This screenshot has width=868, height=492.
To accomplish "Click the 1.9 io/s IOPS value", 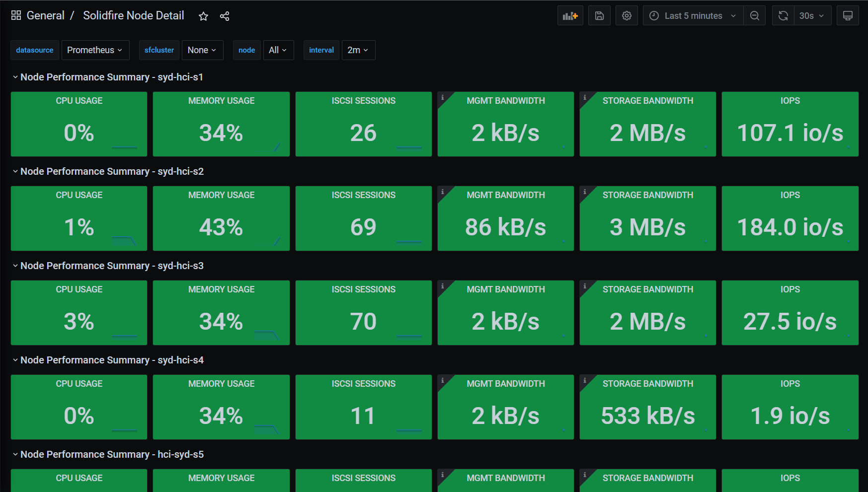I will [x=790, y=416].
